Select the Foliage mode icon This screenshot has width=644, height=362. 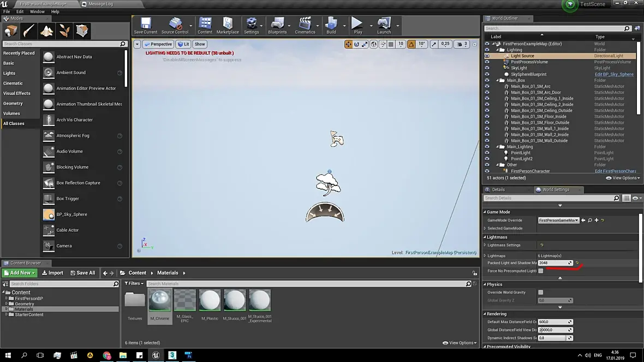[64, 31]
